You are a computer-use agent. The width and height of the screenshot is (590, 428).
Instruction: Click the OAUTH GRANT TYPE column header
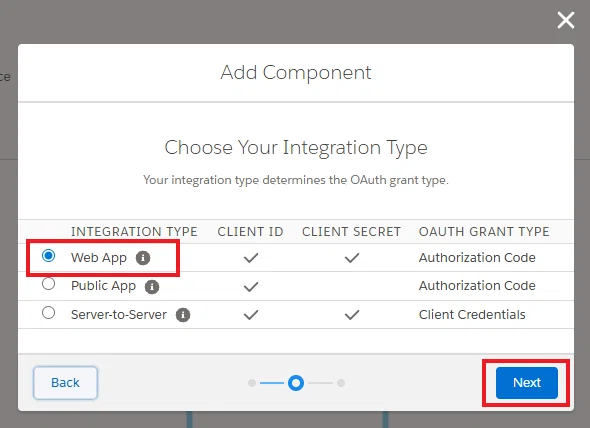[x=484, y=232]
